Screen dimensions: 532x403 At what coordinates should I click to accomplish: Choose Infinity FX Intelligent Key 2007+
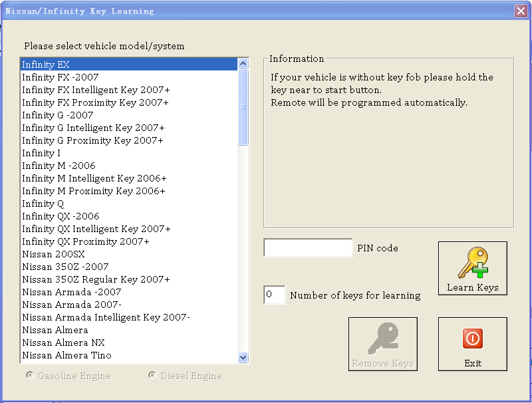click(x=129, y=90)
